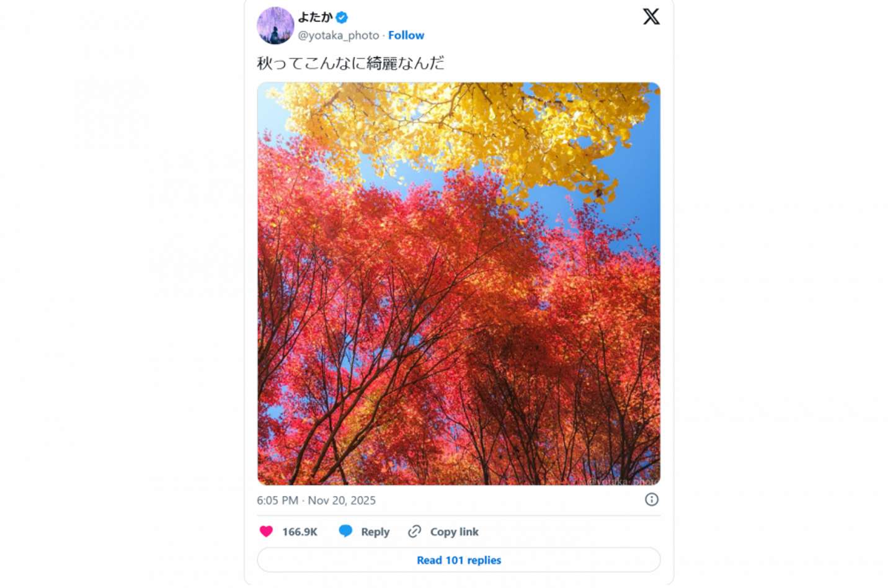Open the @yotaka_photo handle link
This screenshot has width=893, height=588.
(x=338, y=35)
